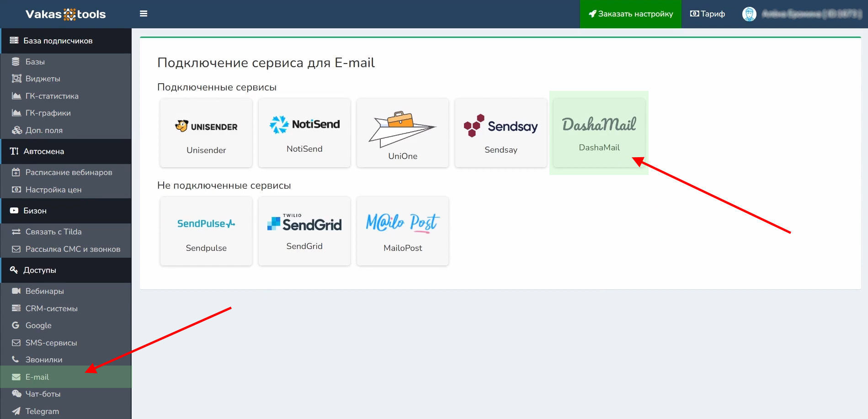Open the Sendsay service card

pyautogui.click(x=501, y=133)
